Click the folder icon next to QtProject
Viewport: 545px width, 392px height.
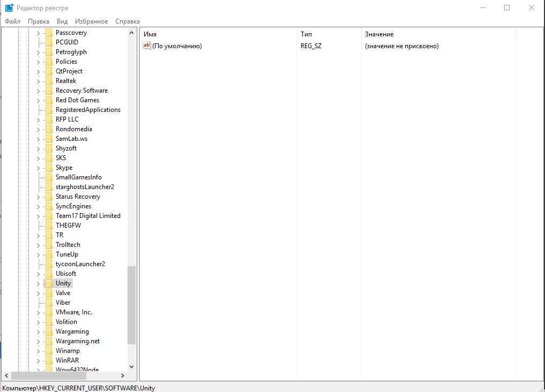[49, 71]
